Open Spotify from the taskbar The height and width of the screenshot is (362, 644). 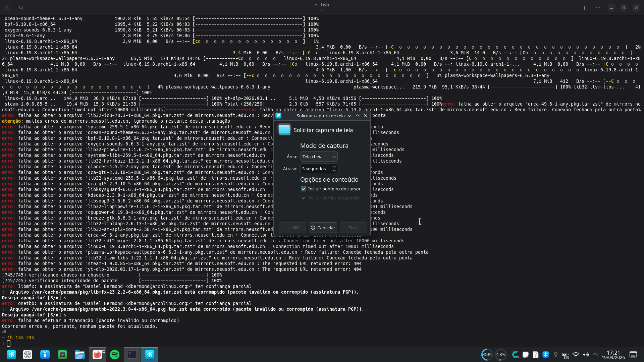point(115,355)
